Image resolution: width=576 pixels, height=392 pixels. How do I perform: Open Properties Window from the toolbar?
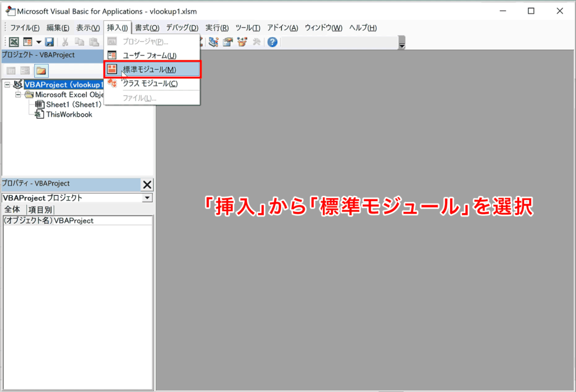coord(228,42)
